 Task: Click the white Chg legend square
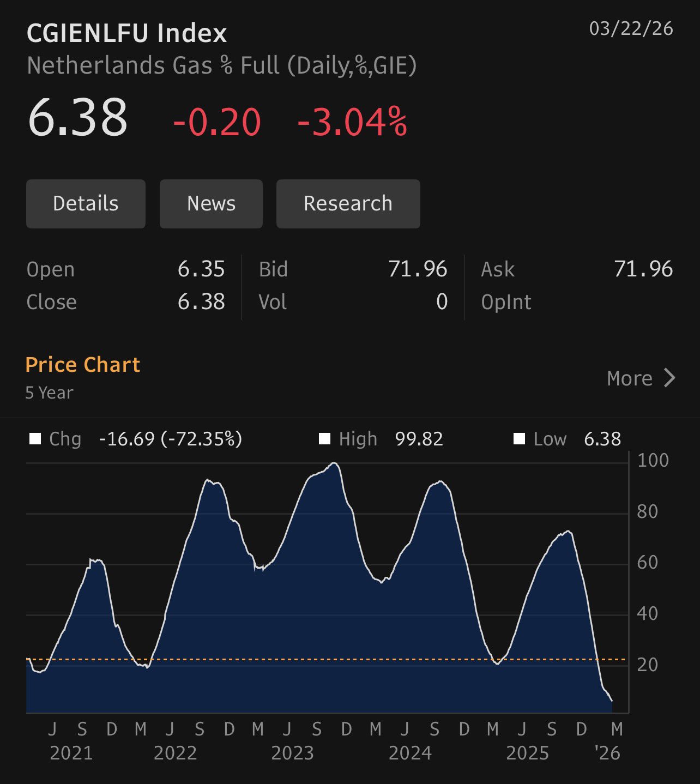[35, 439]
